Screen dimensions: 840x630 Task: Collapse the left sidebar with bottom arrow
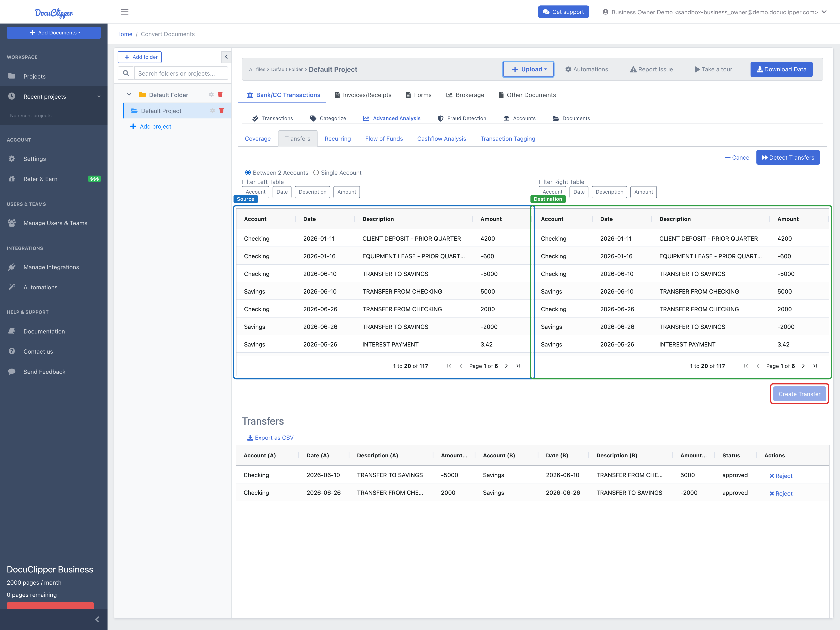[x=97, y=619]
